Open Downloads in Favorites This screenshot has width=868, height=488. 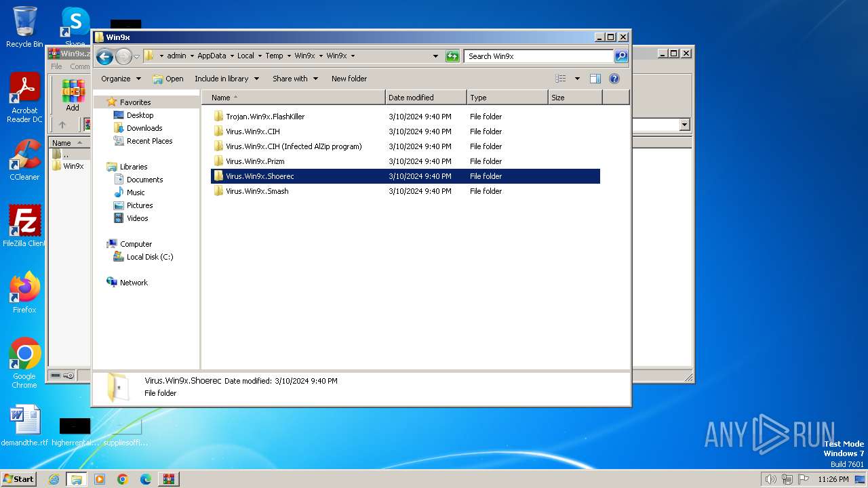click(x=144, y=128)
